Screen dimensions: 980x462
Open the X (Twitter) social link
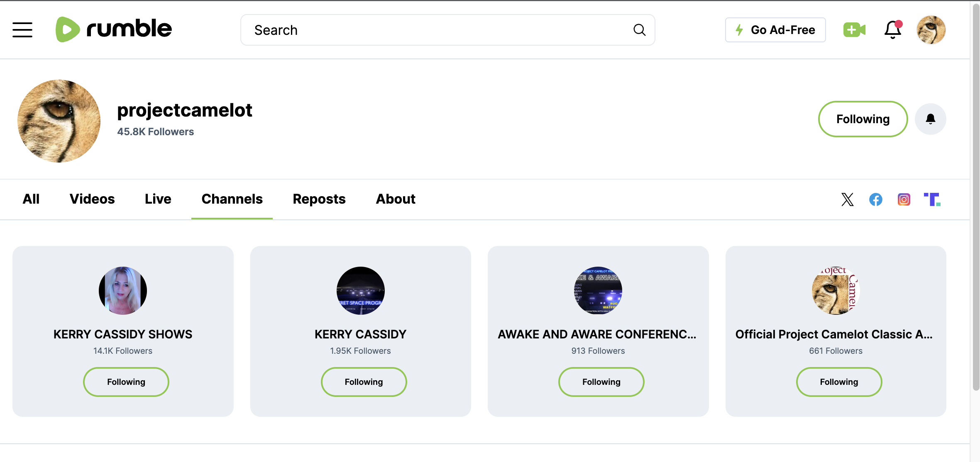pos(847,199)
